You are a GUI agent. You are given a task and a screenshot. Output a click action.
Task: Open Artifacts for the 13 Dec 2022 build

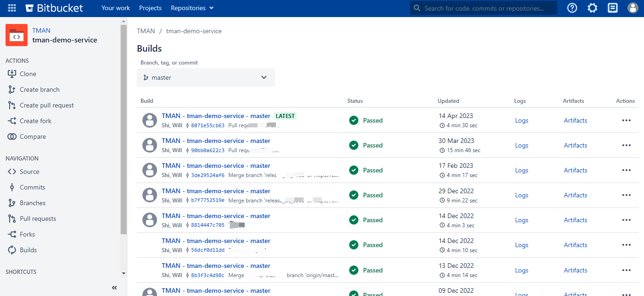[x=575, y=270]
